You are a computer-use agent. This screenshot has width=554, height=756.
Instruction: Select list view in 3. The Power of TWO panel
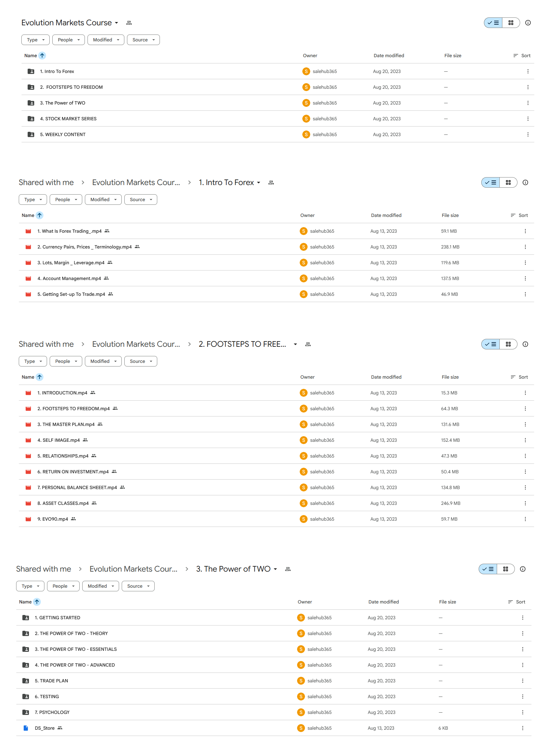(488, 569)
